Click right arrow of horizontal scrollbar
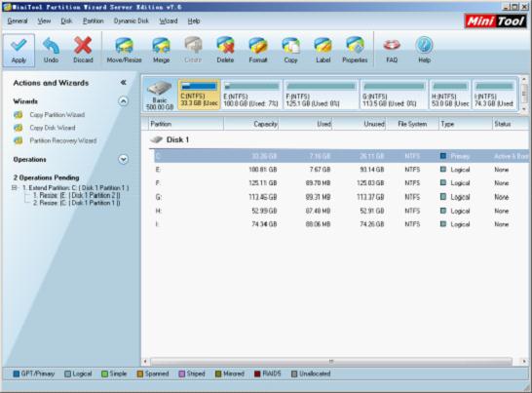 [x=524, y=362]
